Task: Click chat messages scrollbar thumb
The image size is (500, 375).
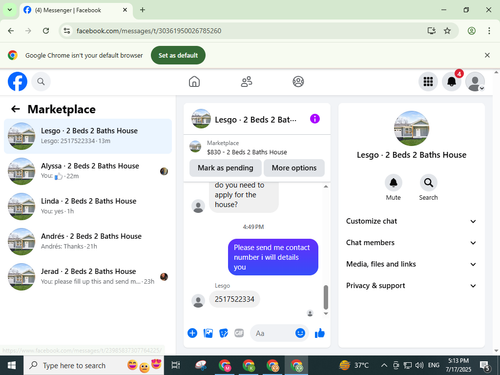Action: 326,297
